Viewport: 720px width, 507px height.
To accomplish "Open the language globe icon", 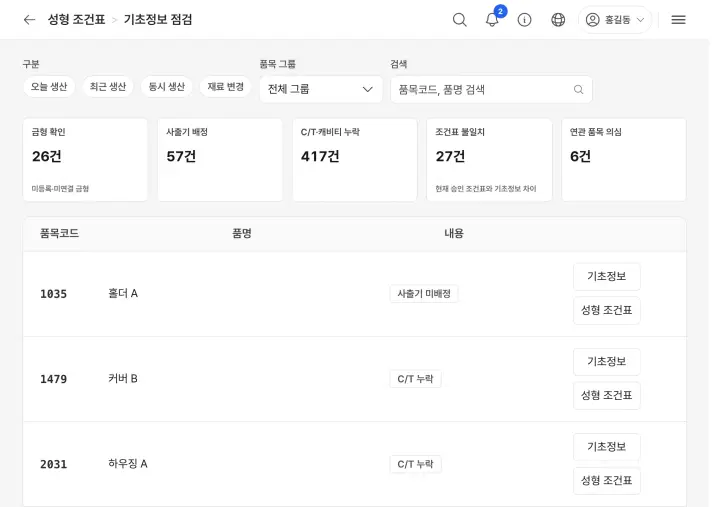I will point(558,20).
